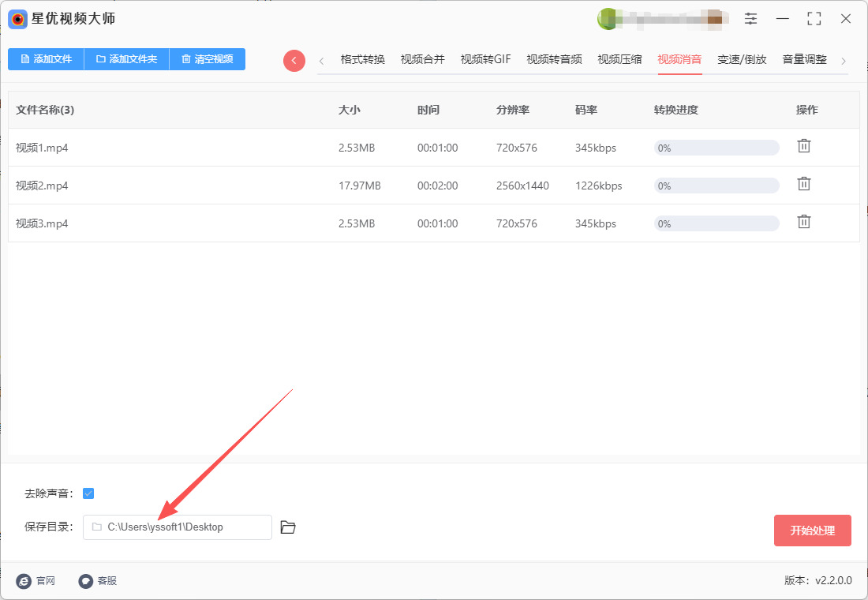Open the 视频压缩 tab
The width and height of the screenshot is (868, 600).
tap(619, 60)
